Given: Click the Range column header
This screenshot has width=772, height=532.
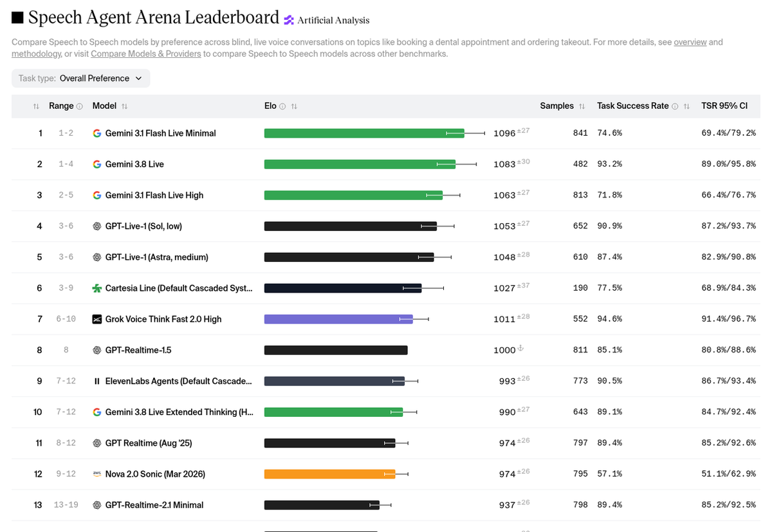Looking at the screenshot, I should 62,106.
